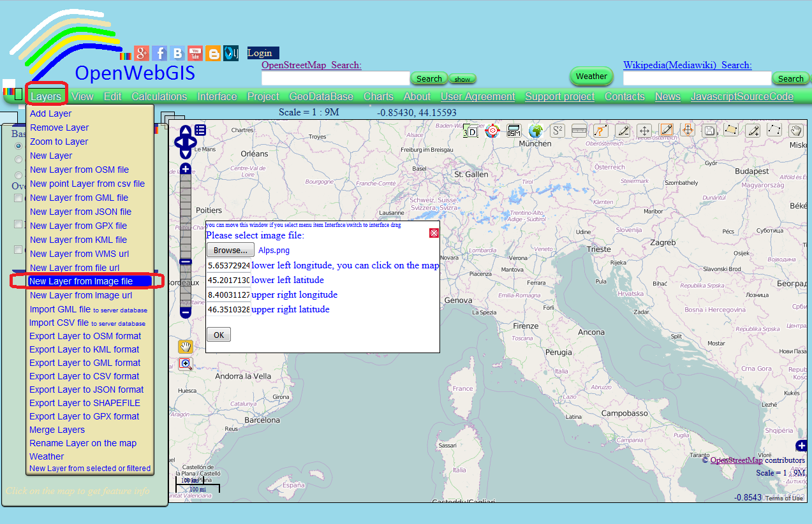The height and width of the screenshot is (524, 812).
Task: Activate the 3D view tool
Action: (x=470, y=131)
